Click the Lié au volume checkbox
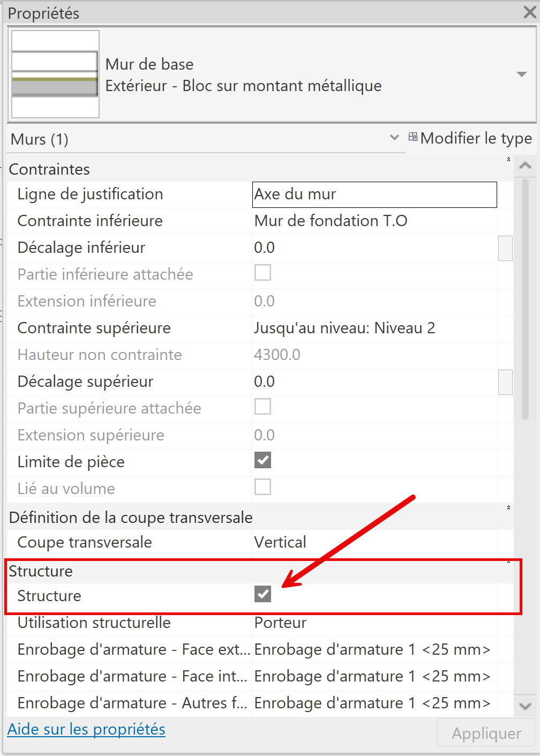This screenshot has width=540, height=756. 262,487
